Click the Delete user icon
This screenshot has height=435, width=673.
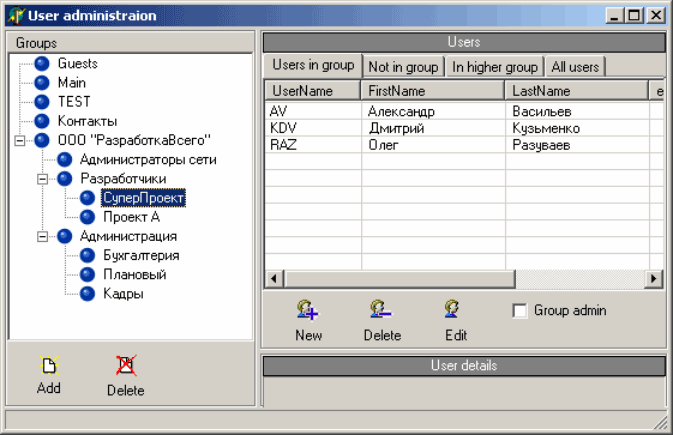click(381, 311)
